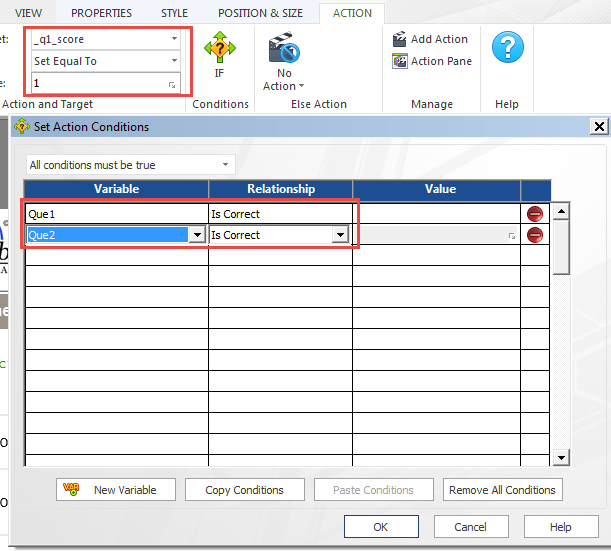The height and width of the screenshot is (551, 611).
Task: Switch to the POSITION & SIZE tab
Action: coord(260,13)
